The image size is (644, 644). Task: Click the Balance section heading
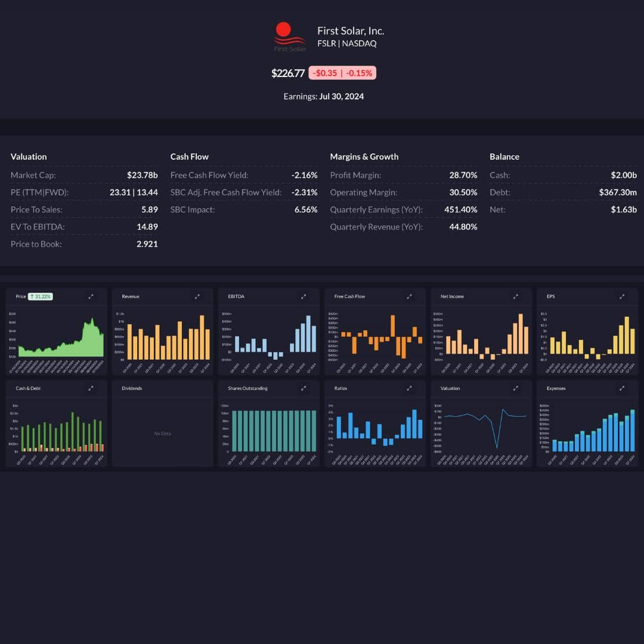coord(504,156)
